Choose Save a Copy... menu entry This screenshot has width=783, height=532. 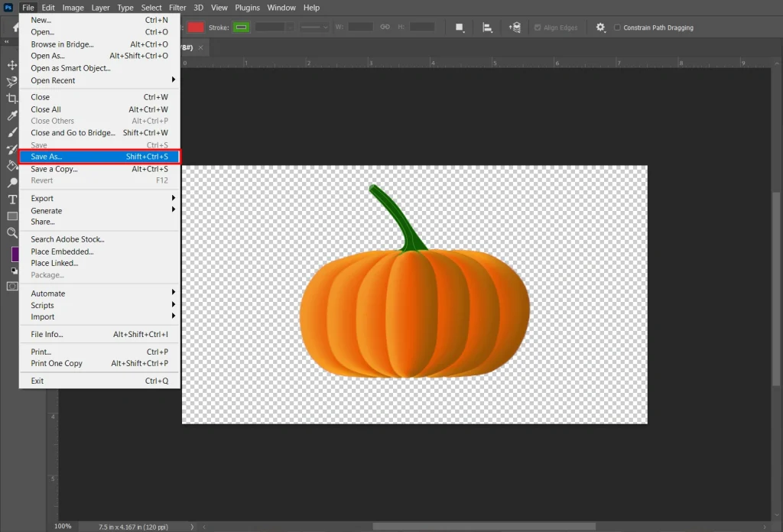(99, 169)
